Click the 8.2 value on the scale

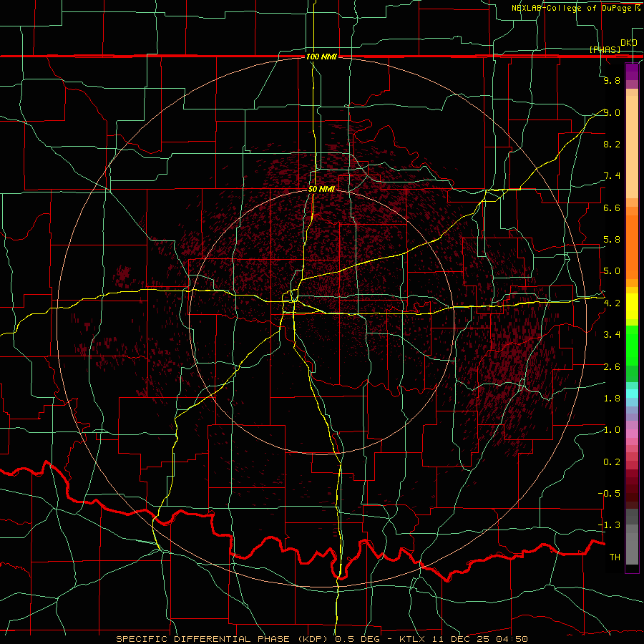pos(612,144)
